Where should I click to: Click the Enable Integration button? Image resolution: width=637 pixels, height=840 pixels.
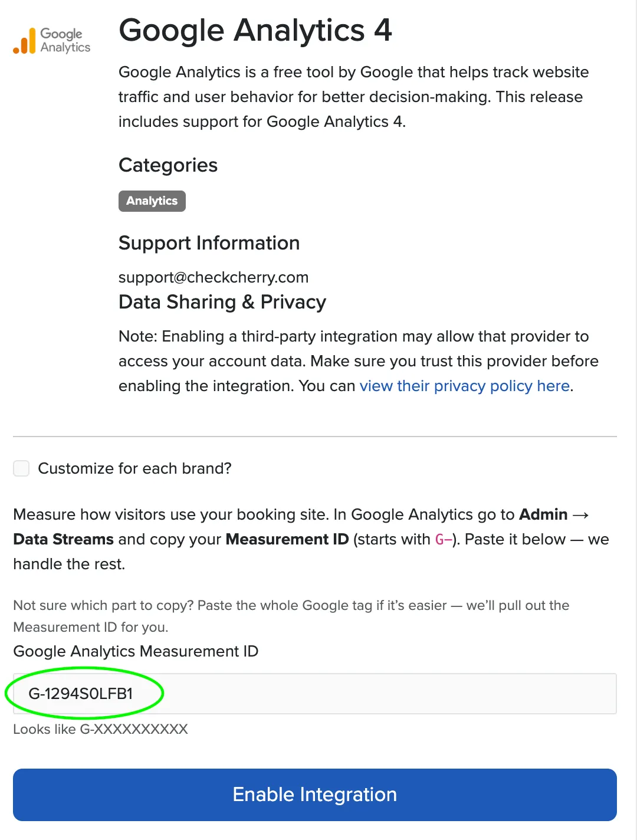point(315,795)
